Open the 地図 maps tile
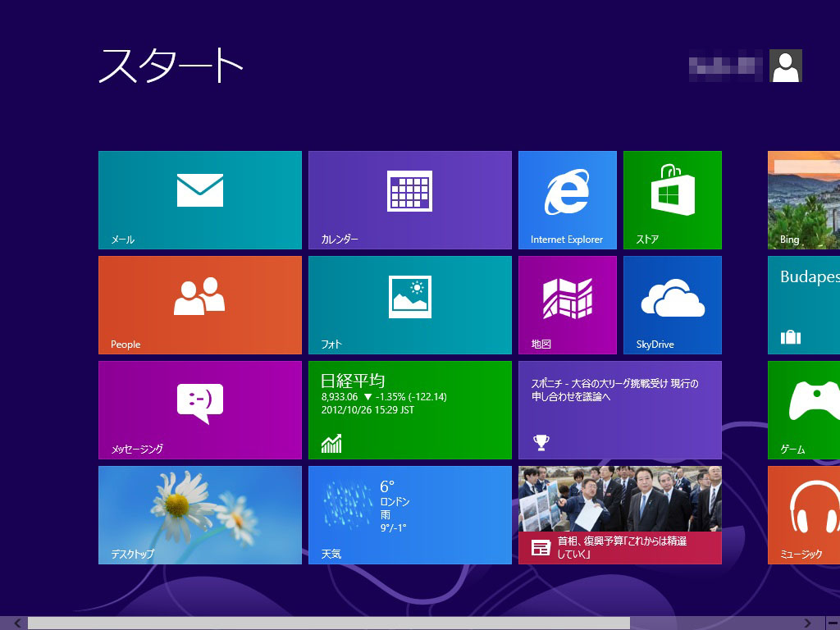The width and height of the screenshot is (840, 630). pyautogui.click(x=568, y=305)
